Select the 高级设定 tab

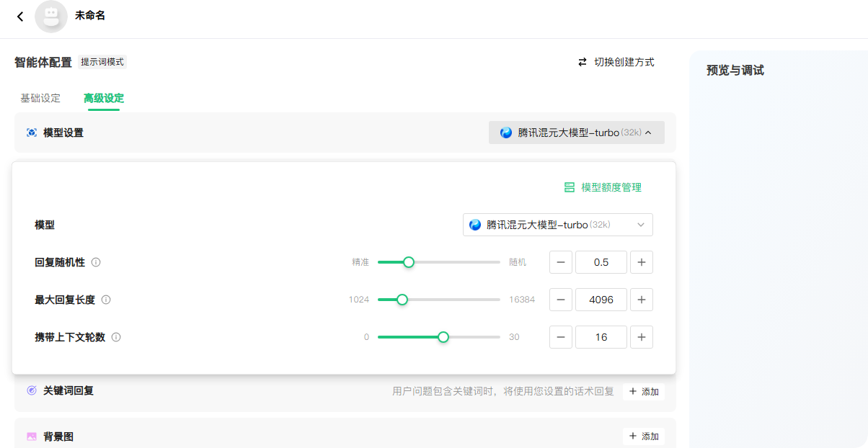[x=104, y=98]
